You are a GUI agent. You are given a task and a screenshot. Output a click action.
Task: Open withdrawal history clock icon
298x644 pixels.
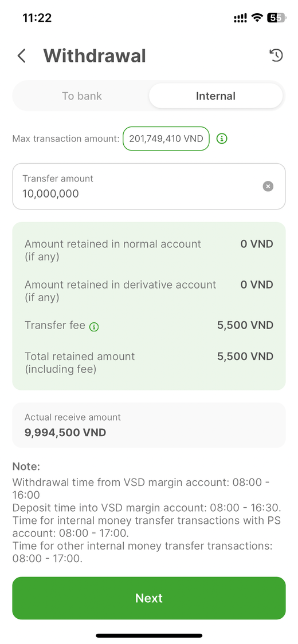(276, 55)
